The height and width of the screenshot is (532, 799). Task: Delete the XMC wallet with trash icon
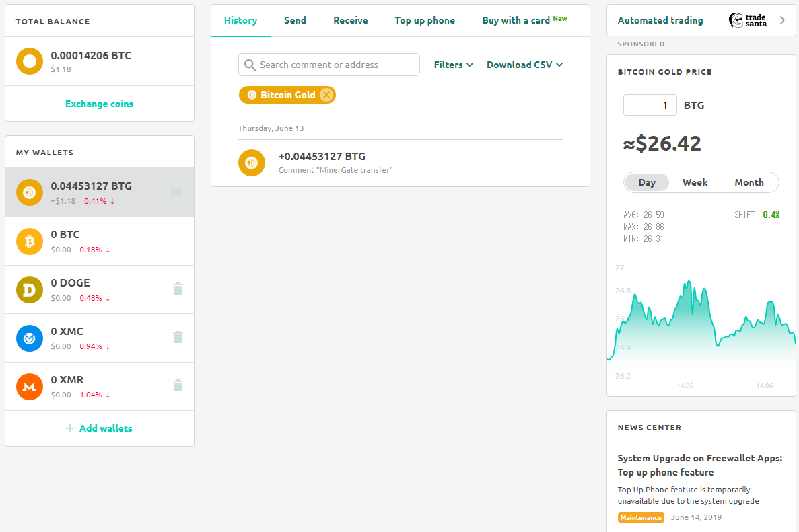point(178,337)
